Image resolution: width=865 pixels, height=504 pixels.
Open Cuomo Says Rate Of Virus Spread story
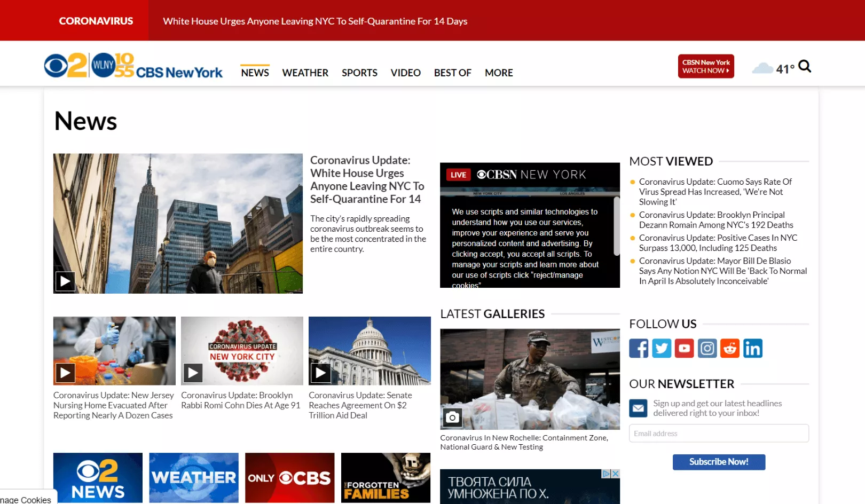point(715,192)
